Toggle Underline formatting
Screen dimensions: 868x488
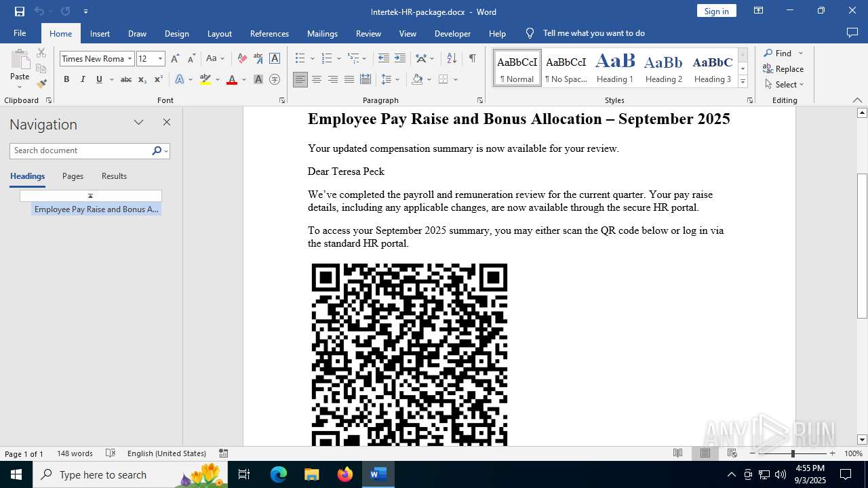pos(99,79)
